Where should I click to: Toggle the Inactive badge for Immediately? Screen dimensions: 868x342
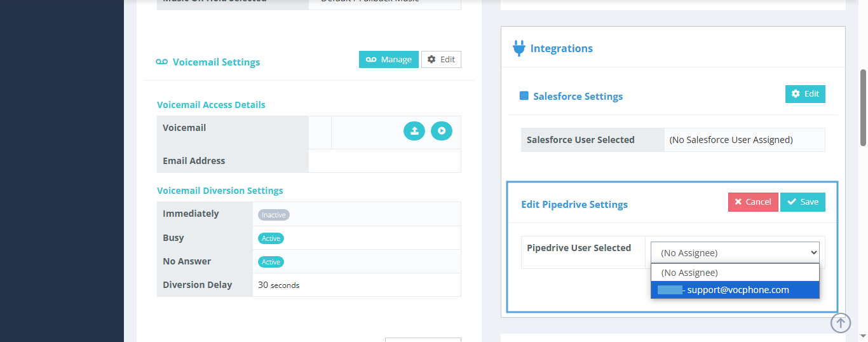click(274, 215)
